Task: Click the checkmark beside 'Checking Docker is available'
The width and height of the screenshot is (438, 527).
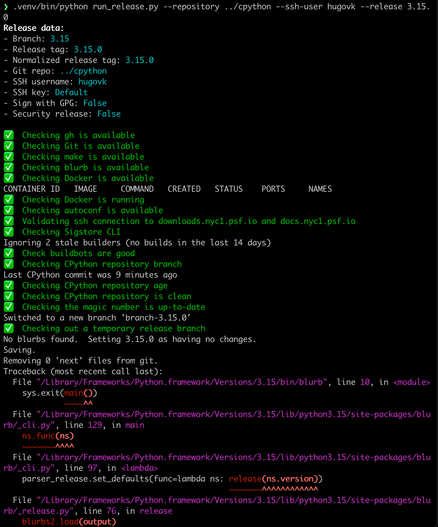Action: click(x=9, y=178)
